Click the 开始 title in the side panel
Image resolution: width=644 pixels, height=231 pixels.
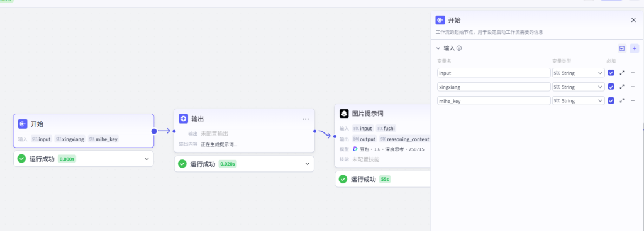tap(454, 20)
